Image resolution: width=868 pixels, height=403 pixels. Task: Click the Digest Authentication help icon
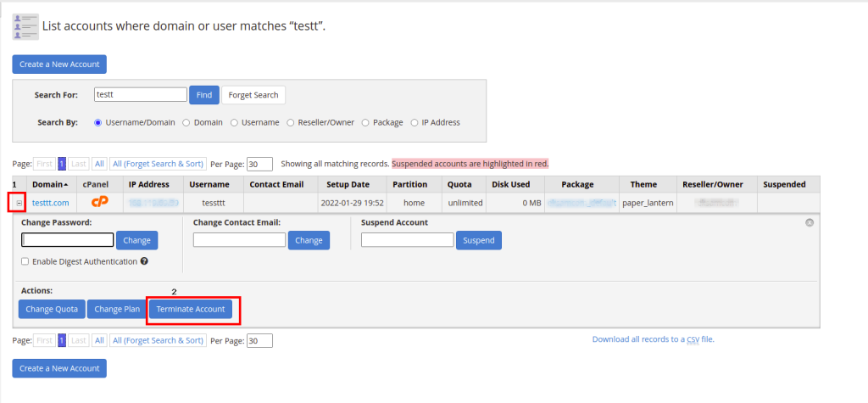pyautogui.click(x=145, y=261)
